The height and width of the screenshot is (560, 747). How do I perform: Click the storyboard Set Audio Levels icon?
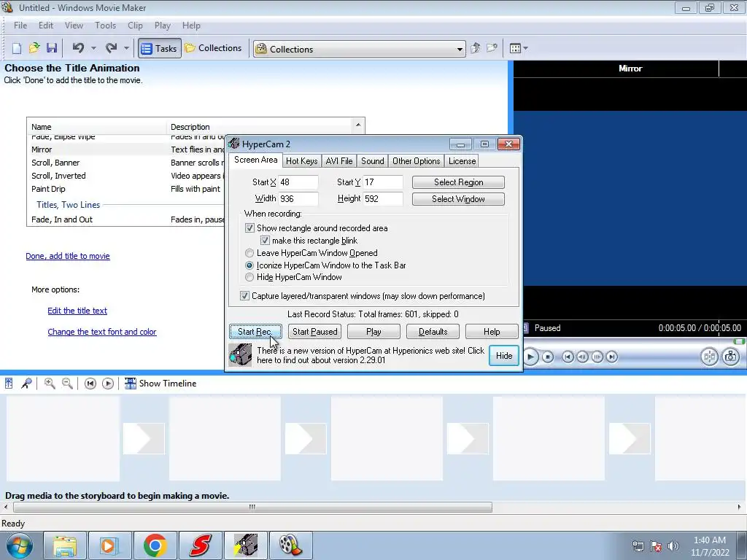(9, 384)
